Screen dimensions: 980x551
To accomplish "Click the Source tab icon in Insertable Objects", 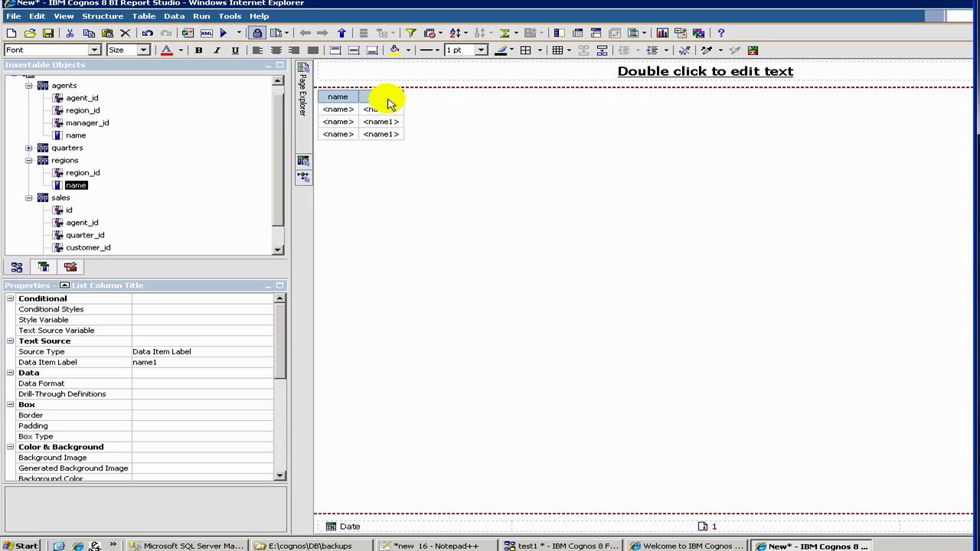I will tap(17, 267).
